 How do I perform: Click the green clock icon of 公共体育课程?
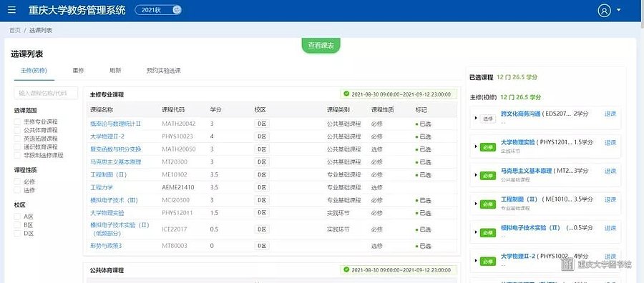point(346,270)
